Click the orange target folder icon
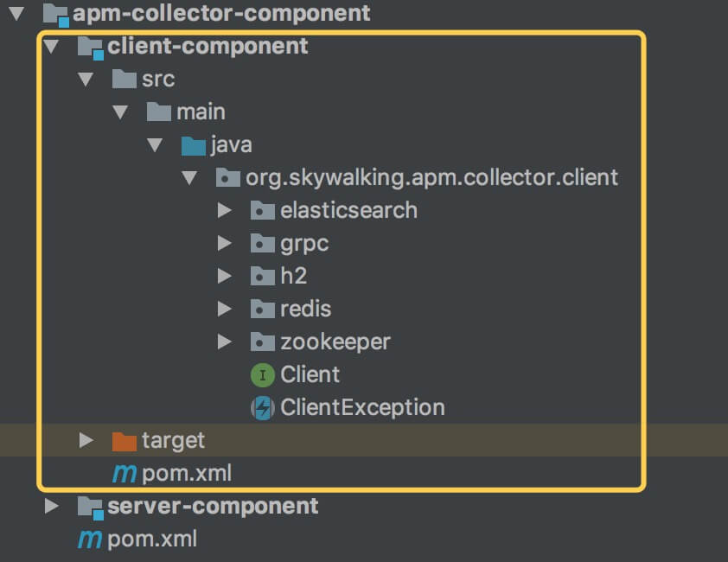 tap(124, 441)
